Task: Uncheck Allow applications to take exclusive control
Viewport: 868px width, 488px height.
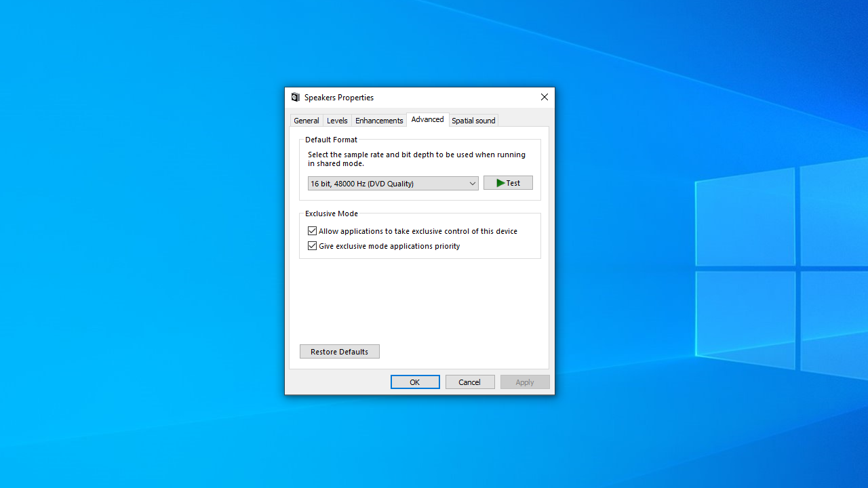Action: (313, 231)
